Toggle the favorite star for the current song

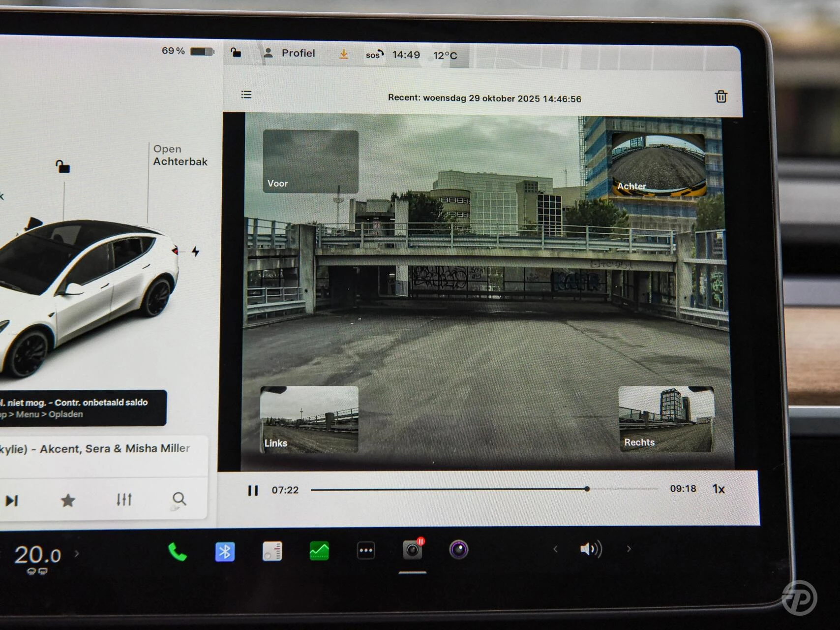point(66,500)
